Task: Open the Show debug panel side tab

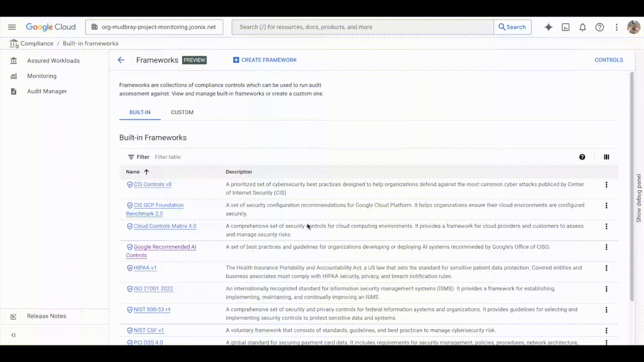Action: click(x=639, y=198)
